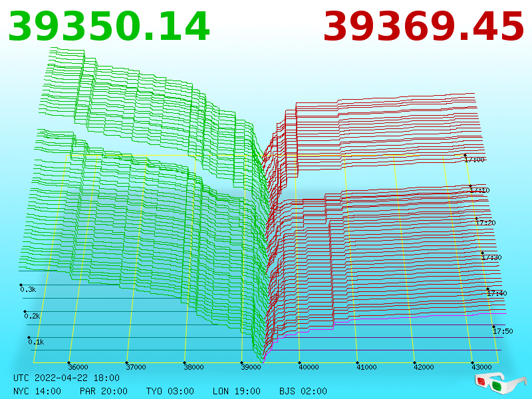Click the 17:40 time axis marker
This screenshot has width=532, height=399.
tap(497, 293)
